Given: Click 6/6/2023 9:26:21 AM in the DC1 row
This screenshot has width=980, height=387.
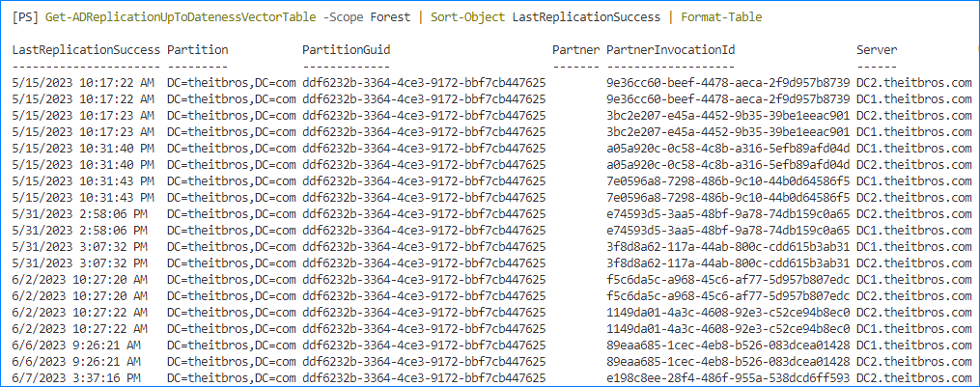Looking at the screenshot, I should coord(76,344).
